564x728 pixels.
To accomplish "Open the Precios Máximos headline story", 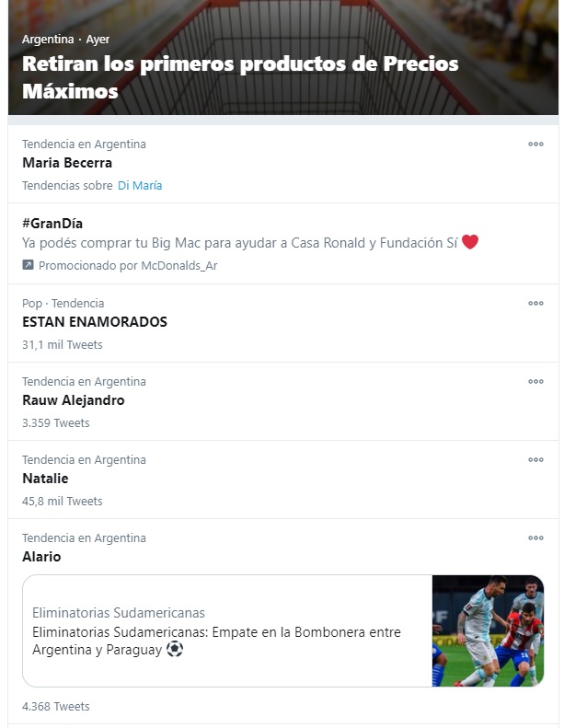I will click(240, 78).
